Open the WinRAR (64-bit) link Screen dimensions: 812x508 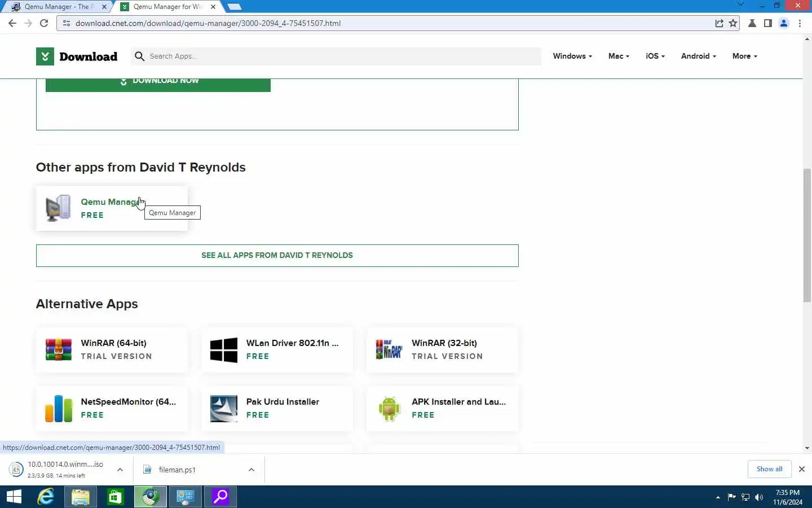point(112,350)
